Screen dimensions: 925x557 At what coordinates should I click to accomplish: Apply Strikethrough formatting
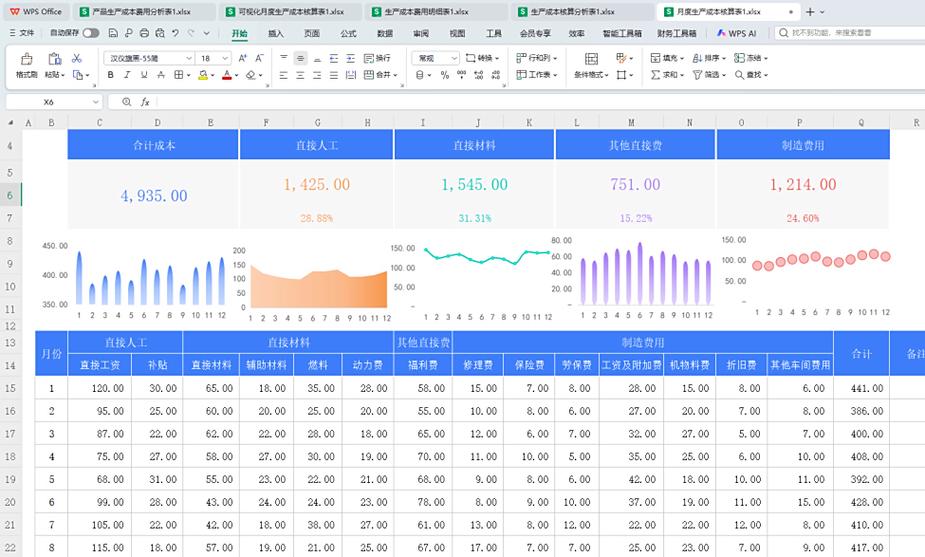(160, 75)
